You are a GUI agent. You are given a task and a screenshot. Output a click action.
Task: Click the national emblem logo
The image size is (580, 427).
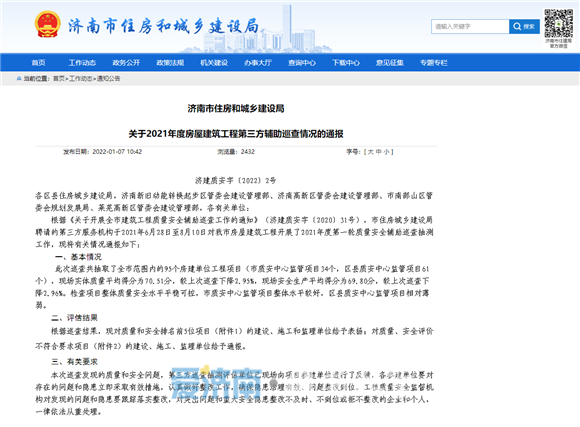[47, 24]
